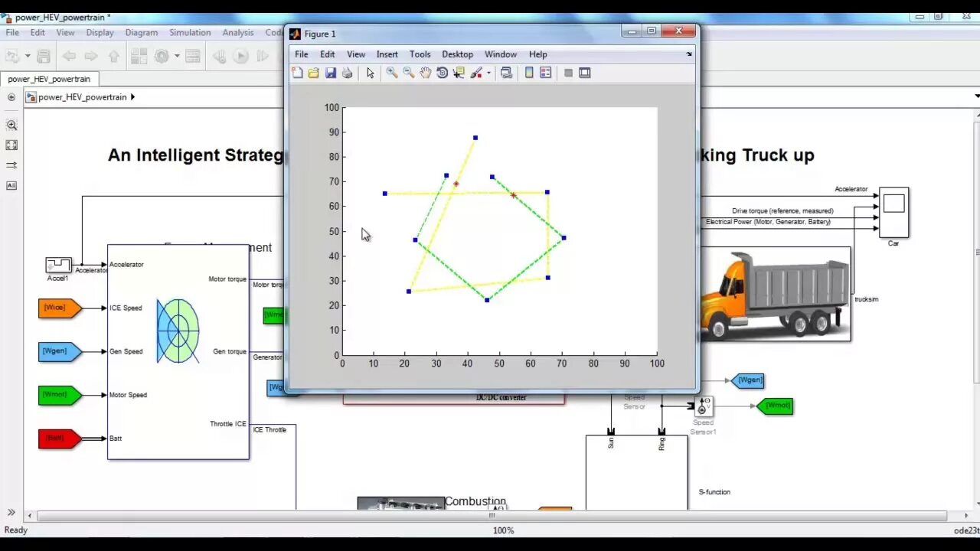Click Simulink New Model icon
980x551 pixels.
11,56
